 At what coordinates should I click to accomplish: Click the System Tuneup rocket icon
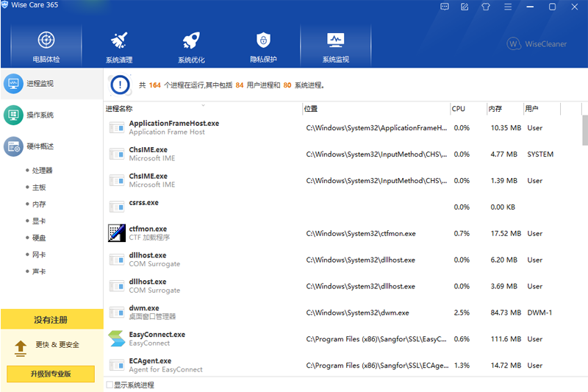pyautogui.click(x=191, y=40)
